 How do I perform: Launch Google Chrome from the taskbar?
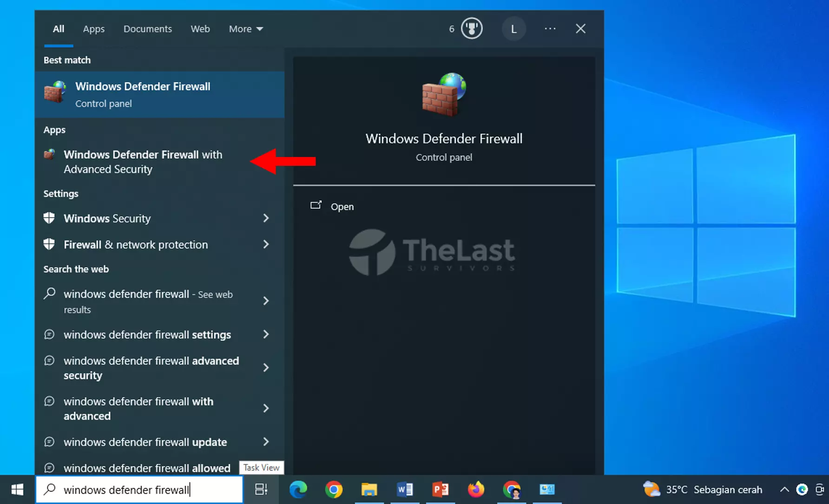point(334,490)
